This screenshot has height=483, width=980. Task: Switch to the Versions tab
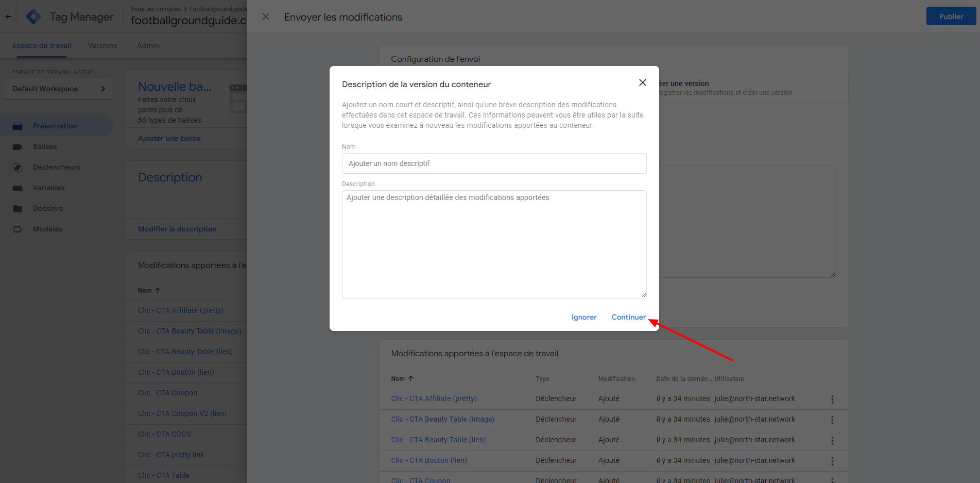(x=102, y=45)
